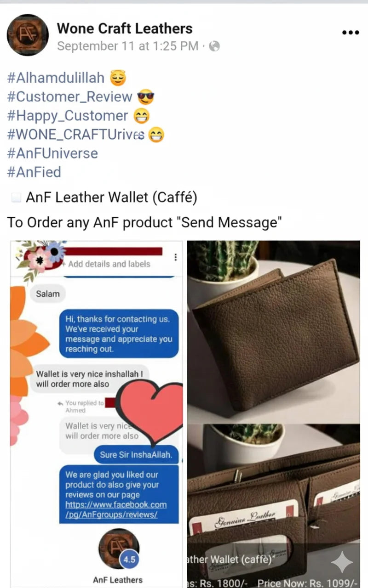This screenshot has height=588, width=368.
Task: Select the 4.5 rating badge
Action: [129, 560]
